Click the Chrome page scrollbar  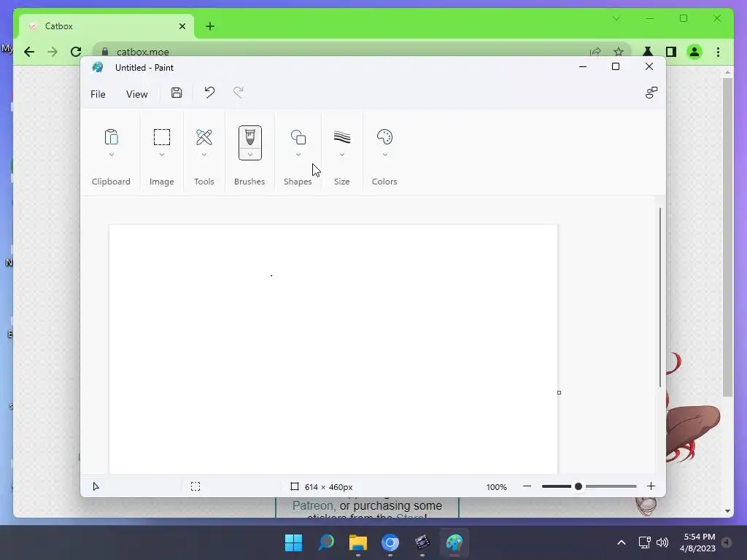727,237
